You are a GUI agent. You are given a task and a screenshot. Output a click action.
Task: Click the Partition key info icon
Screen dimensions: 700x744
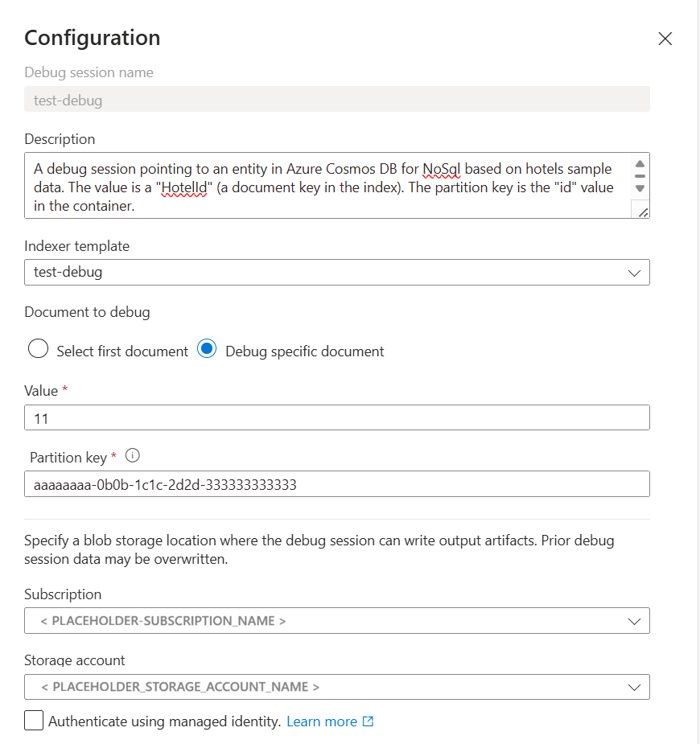pos(134,456)
